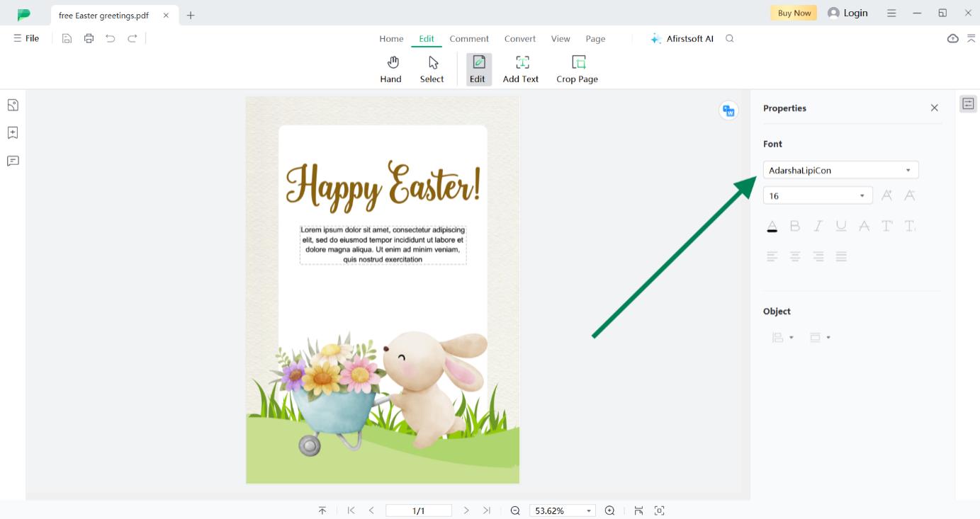The height and width of the screenshot is (519, 980).
Task: Toggle strikethrough formatting
Action: (x=864, y=226)
